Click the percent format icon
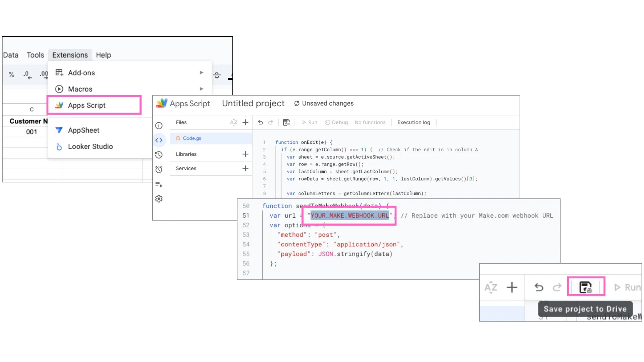 click(x=11, y=74)
